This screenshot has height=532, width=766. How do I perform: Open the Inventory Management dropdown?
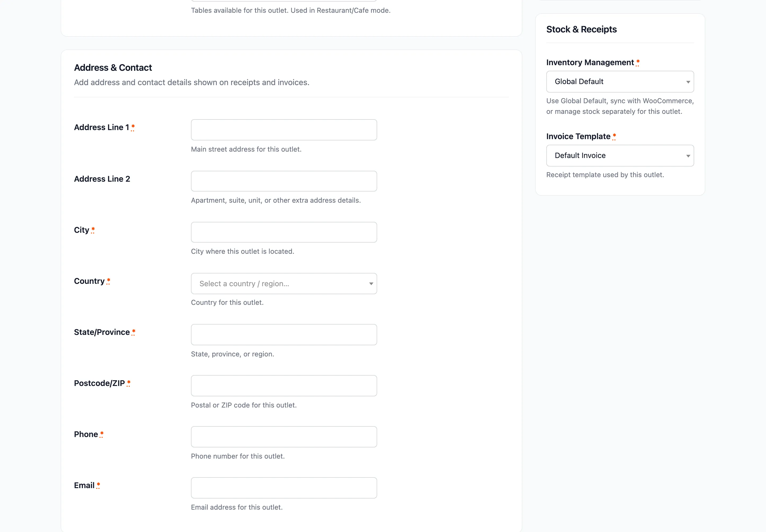(x=620, y=82)
